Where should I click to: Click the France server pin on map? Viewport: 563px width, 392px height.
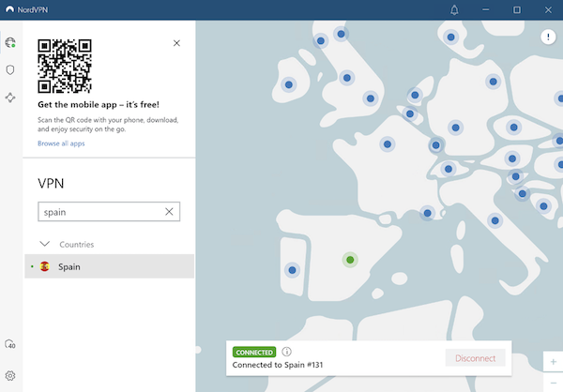pos(387,144)
